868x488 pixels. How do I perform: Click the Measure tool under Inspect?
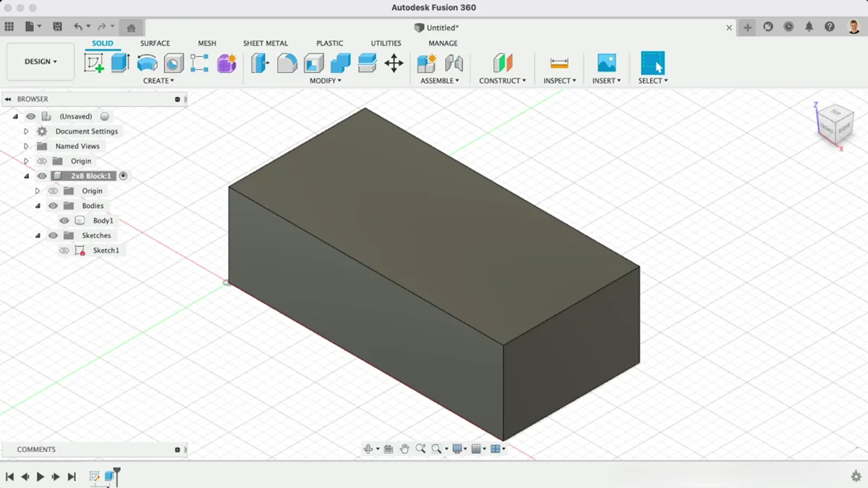[559, 63]
